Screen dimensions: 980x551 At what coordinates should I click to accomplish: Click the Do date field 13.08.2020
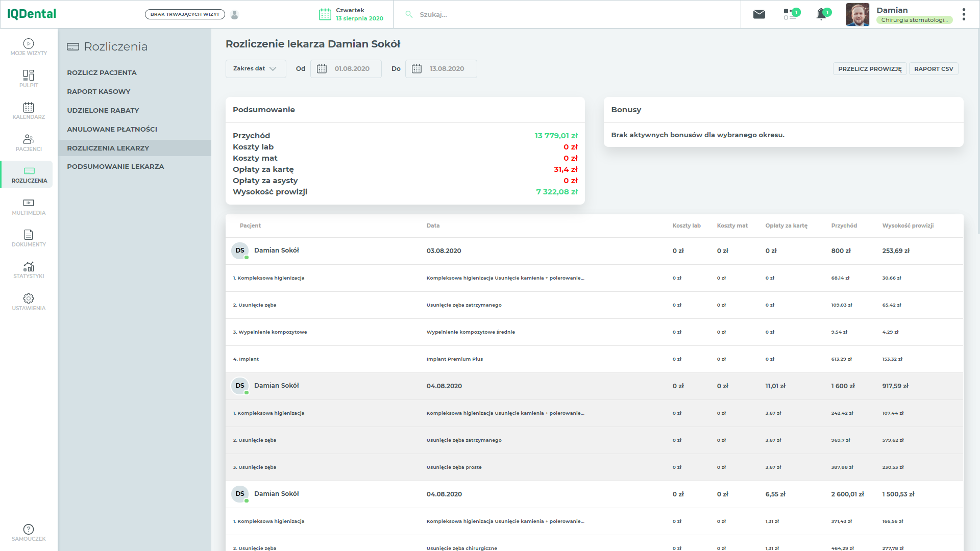click(x=441, y=69)
